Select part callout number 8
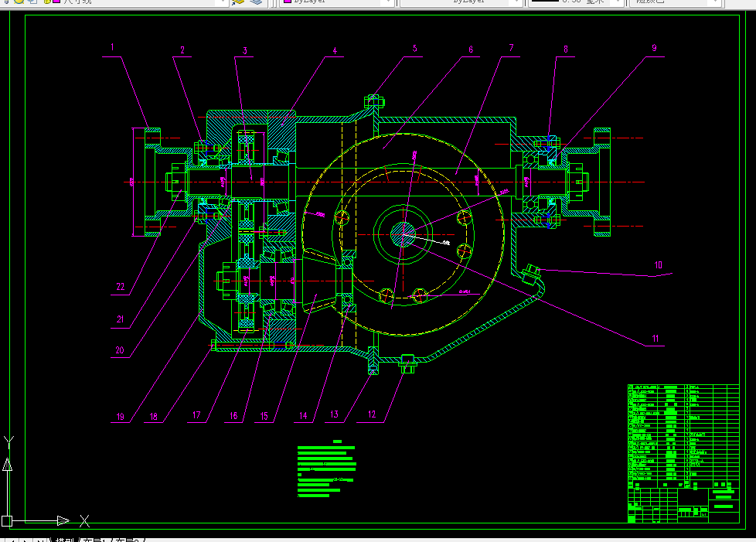This screenshot has height=542, width=756. [566, 49]
